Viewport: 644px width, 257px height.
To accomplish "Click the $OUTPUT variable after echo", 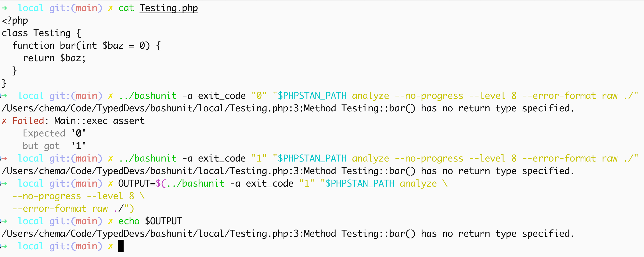I will [x=163, y=221].
